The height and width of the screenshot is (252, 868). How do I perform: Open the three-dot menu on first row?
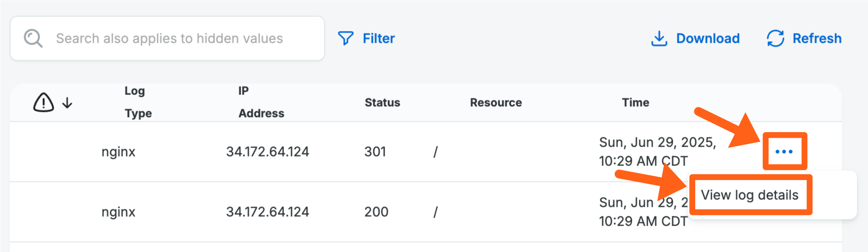click(784, 151)
